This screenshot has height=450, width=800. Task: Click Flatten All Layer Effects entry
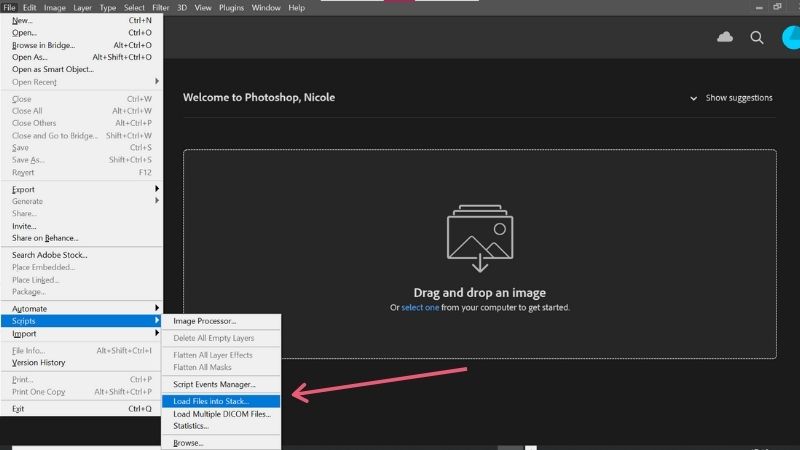pyautogui.click(x=221, y=355)
